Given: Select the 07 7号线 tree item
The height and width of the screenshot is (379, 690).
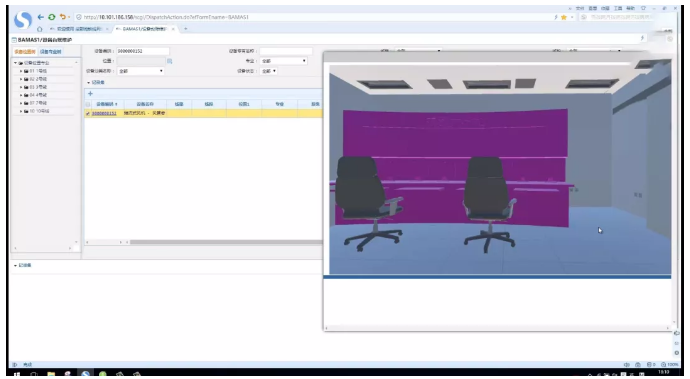Looking at the screenshot, I should point(38,103).
